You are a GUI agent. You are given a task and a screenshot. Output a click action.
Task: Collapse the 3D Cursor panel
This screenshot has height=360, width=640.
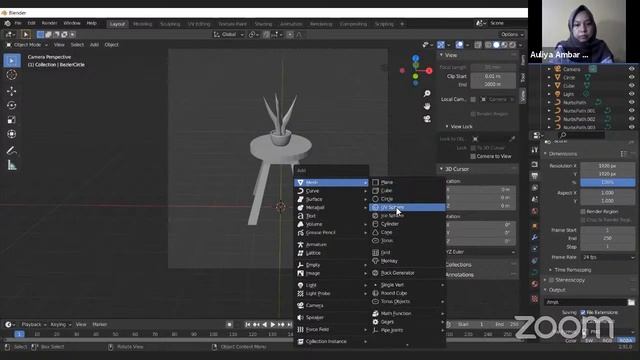(441, 169)
